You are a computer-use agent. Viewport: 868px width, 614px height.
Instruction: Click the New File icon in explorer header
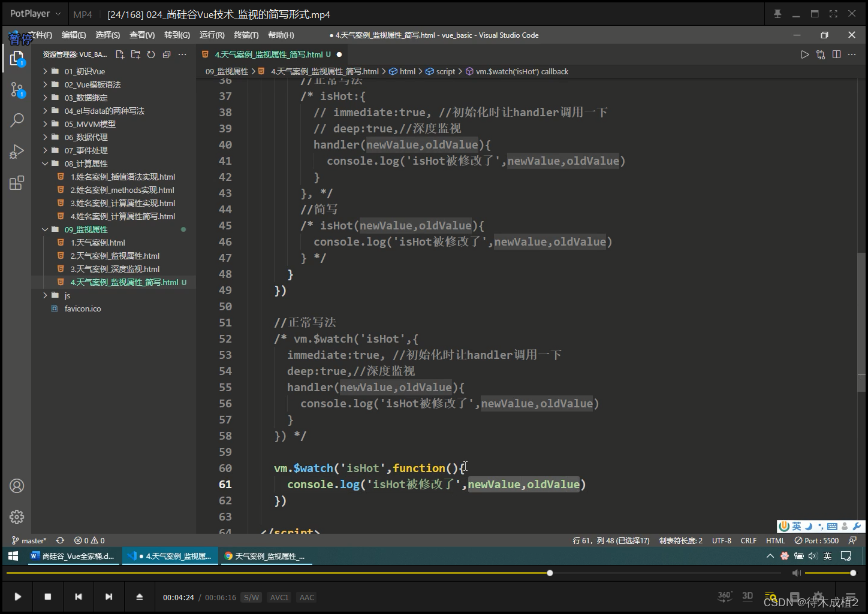[x=120, y=55]
